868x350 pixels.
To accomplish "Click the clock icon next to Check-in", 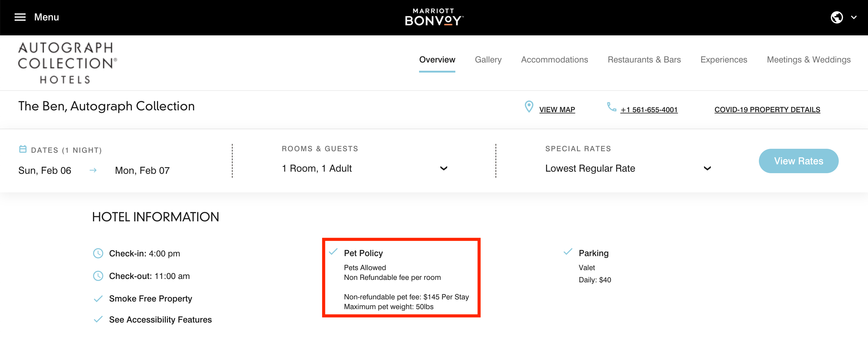I will (x=98, y=253).
